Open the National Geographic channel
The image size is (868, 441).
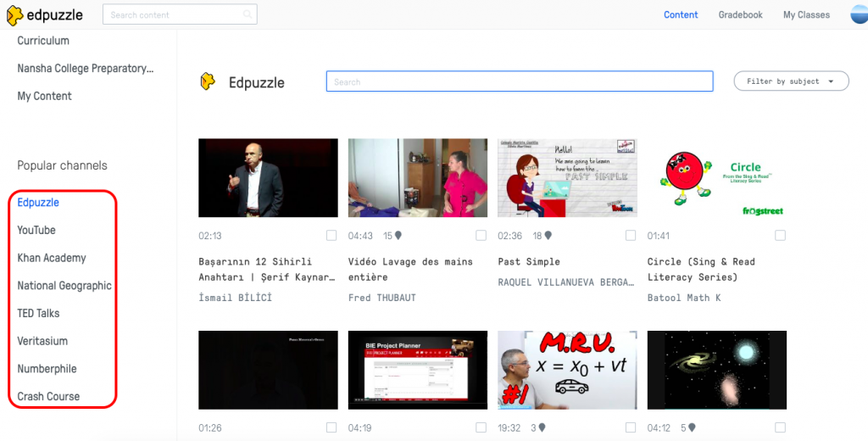(x=64, y=285)
